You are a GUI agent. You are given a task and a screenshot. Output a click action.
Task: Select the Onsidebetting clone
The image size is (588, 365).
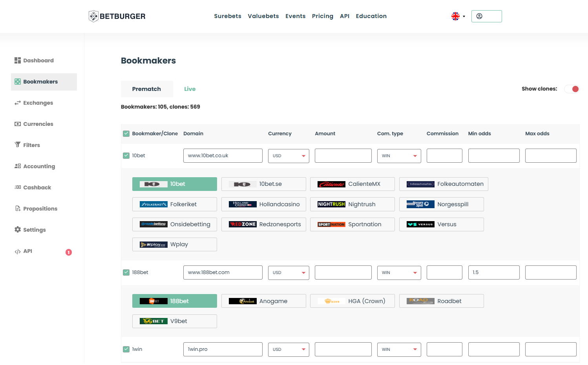point(175,224)
